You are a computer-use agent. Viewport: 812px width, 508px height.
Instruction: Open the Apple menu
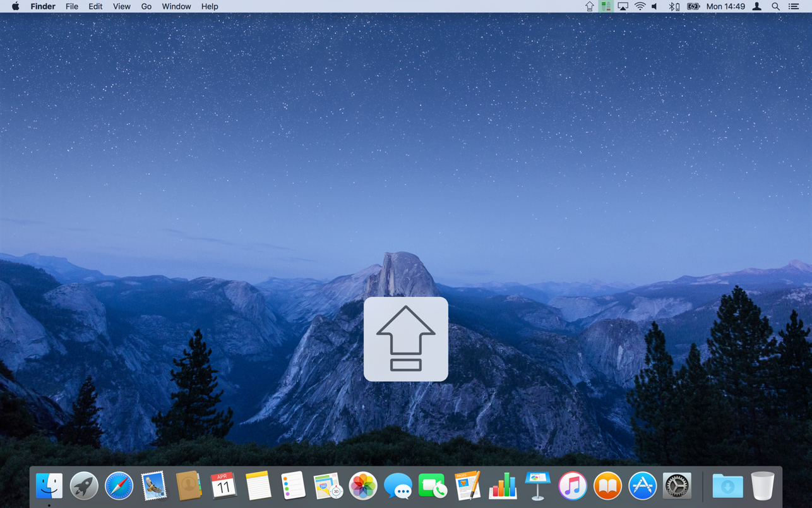click(x=15, y=6)
